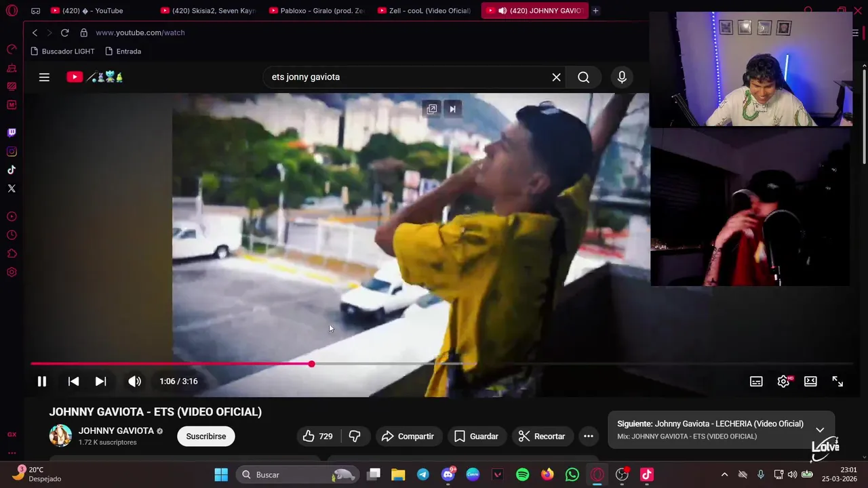Click the padlock site info icon
868x488 pixels.
(84, 33)
